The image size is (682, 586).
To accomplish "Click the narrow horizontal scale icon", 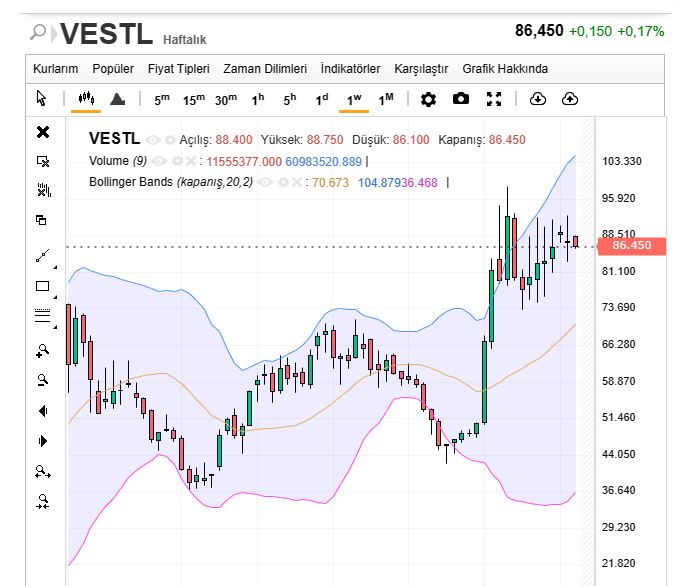I will pyautogui.click(x=43, y=502).
